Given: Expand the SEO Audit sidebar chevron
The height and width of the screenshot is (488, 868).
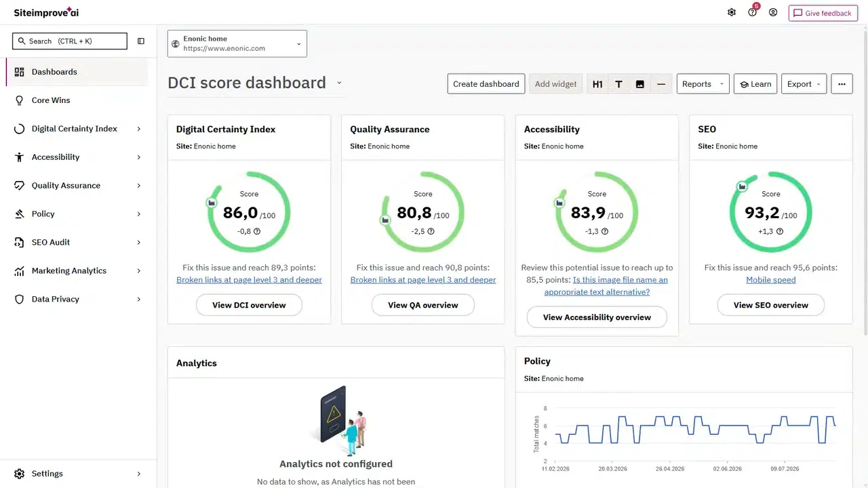Looking at the screenshot, I should point(139,243).
